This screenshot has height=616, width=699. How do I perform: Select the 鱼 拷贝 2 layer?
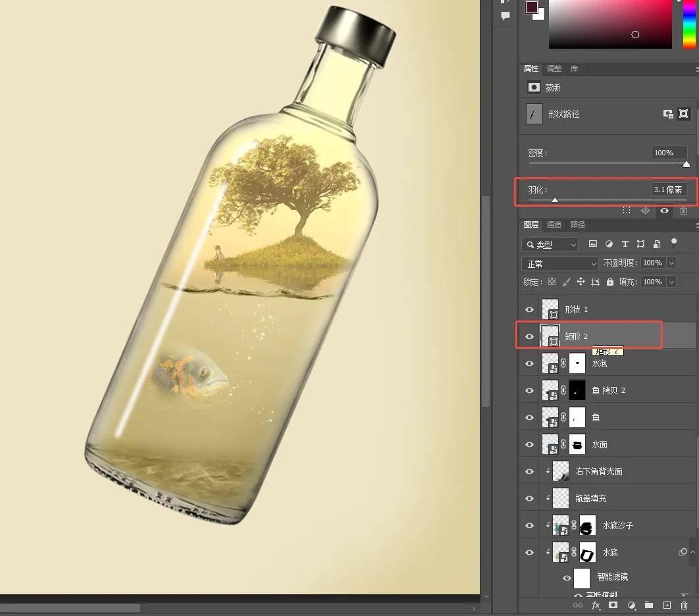(x=609, y=390)
